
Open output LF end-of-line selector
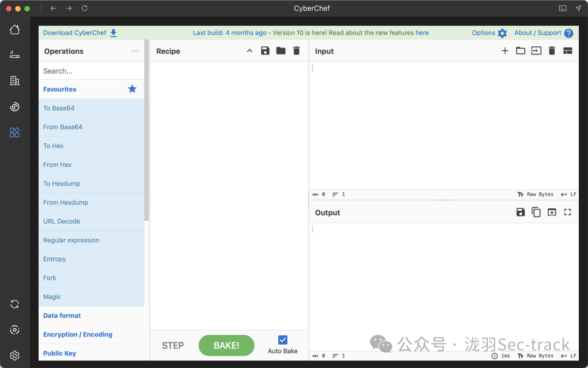click(x=568, y=355)
